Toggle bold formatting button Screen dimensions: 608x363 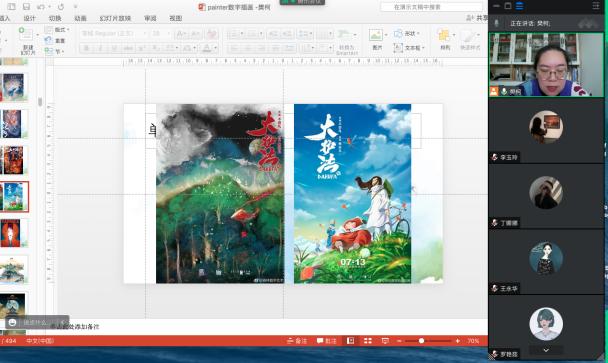pyautogui.click(x=87, y=48)
